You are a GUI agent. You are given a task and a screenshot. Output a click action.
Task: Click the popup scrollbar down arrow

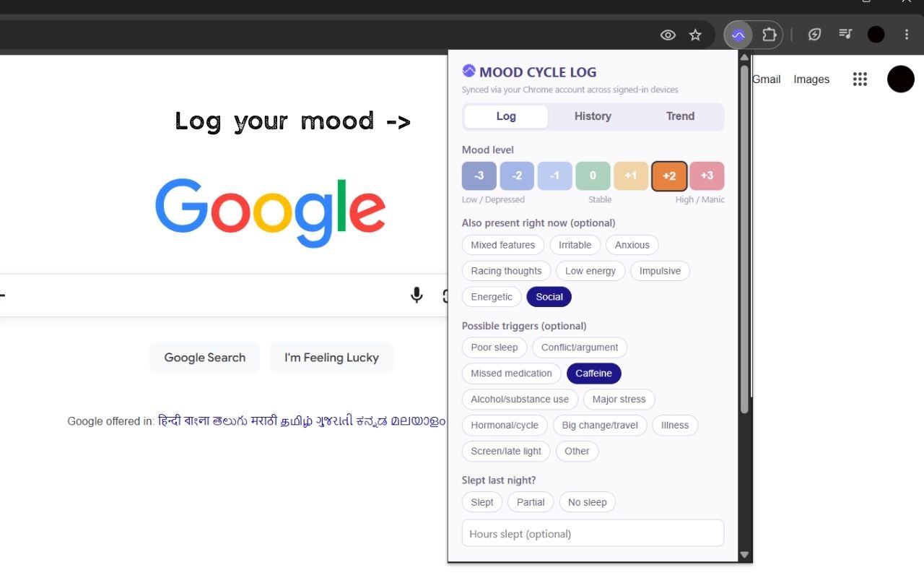(x=745, y=556)
